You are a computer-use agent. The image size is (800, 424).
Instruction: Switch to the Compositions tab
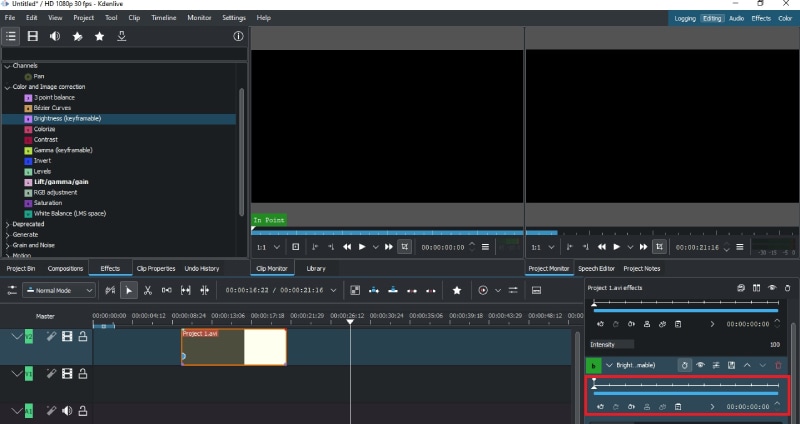pos(65,268)
